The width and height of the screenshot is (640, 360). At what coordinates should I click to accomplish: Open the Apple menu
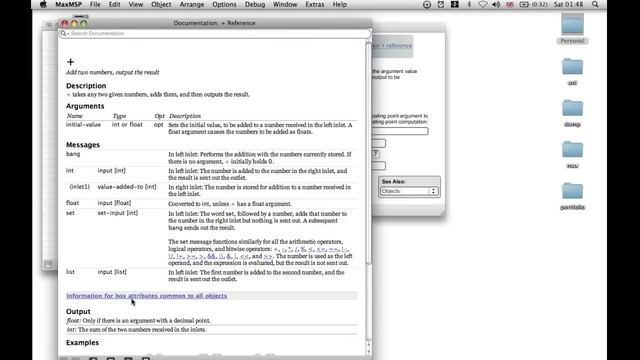pyautogui.click(x=43, y=4)
